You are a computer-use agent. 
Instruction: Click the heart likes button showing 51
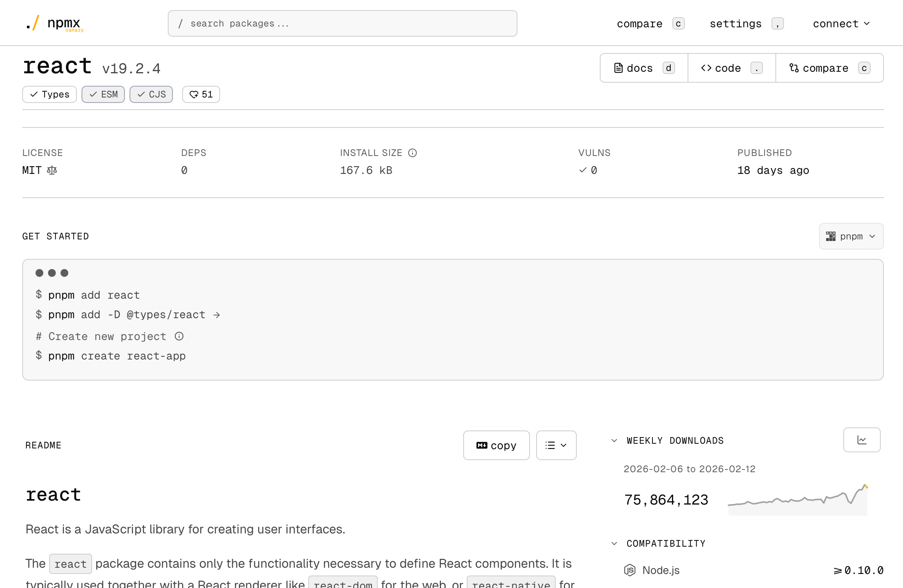(x=201, y=94)
